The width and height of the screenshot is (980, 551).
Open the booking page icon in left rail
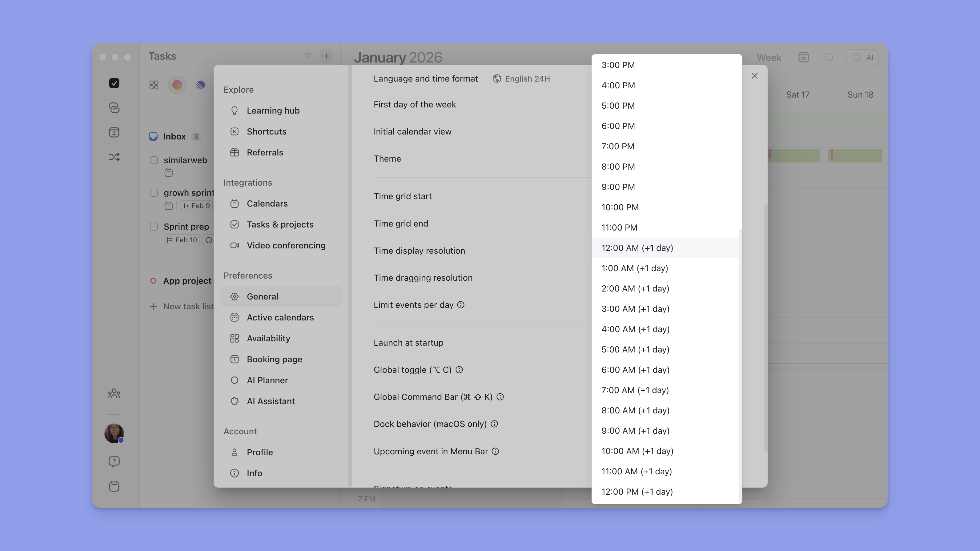[114, 132]
